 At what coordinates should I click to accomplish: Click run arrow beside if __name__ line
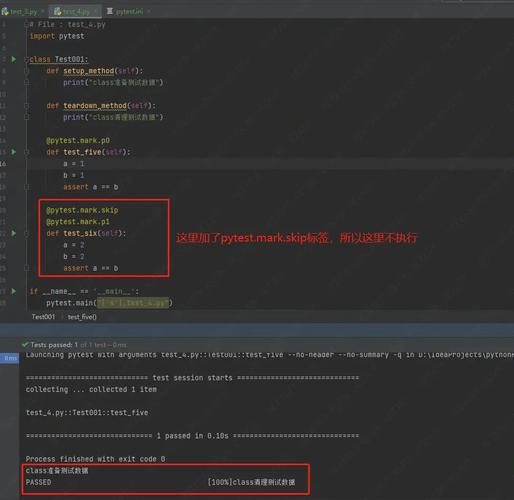(x=14, y=291)
